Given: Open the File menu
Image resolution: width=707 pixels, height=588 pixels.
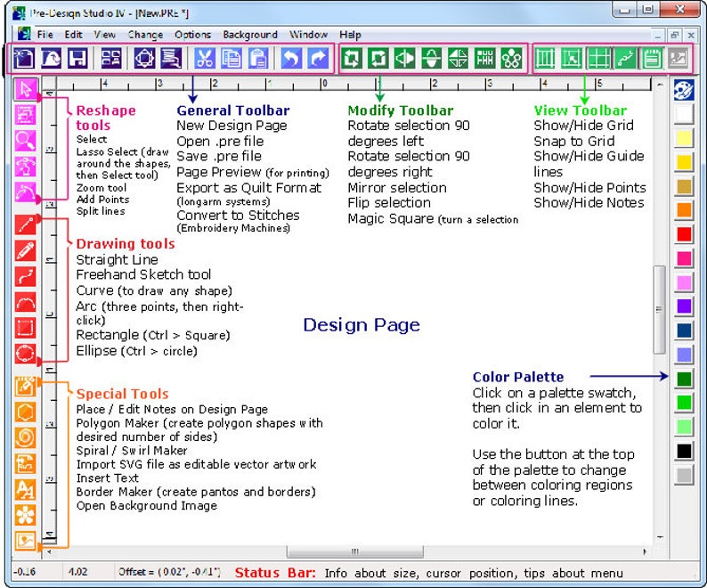Looking at the screenshot, I should click(45, 35).
